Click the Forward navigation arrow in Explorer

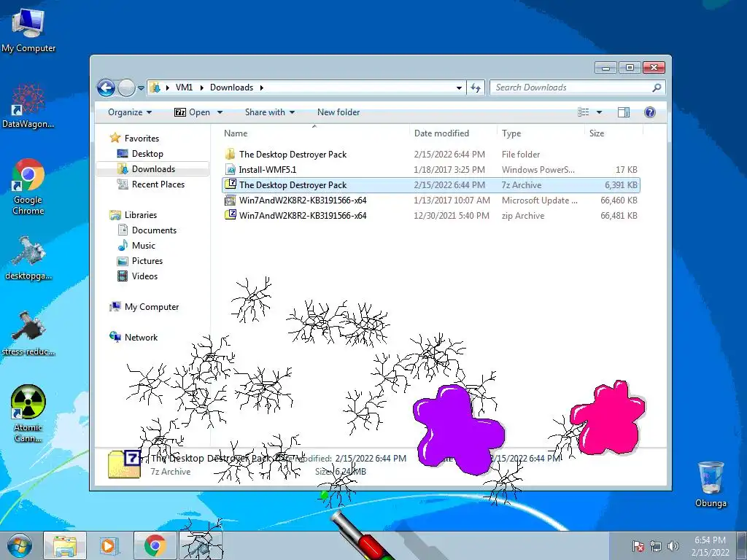126,87
